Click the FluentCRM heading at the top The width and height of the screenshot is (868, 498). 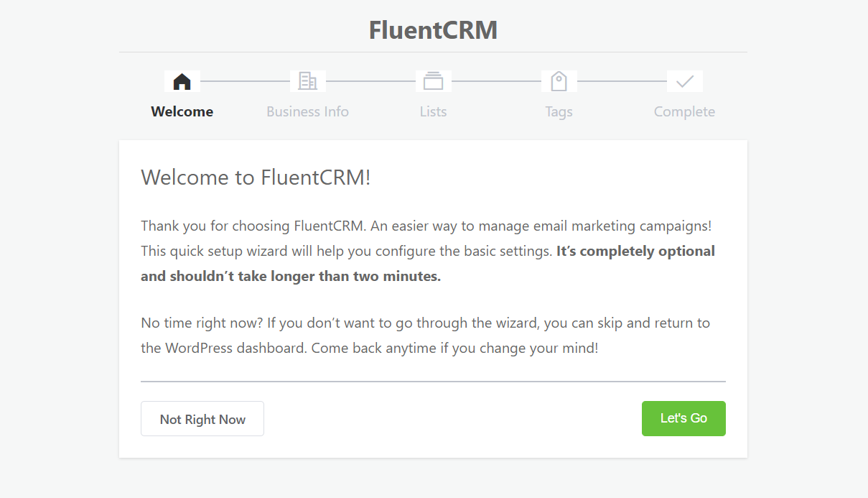tap(433, 29)
